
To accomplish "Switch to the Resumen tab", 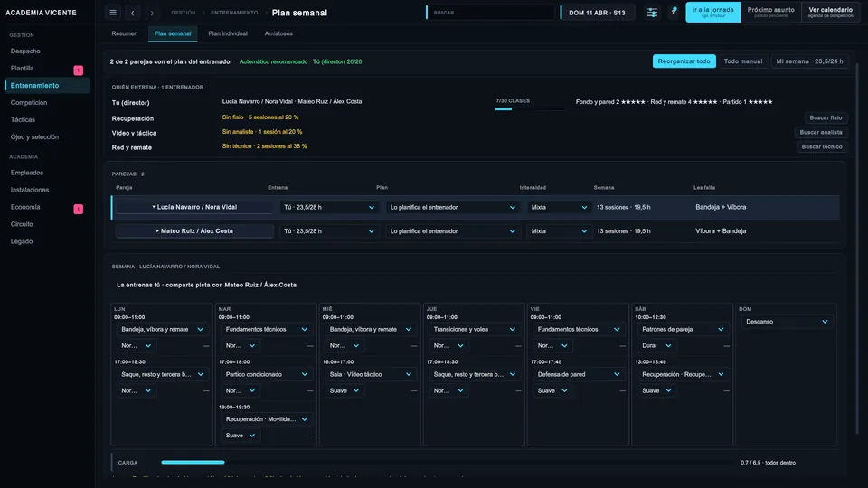I will [x=125, y=33].
